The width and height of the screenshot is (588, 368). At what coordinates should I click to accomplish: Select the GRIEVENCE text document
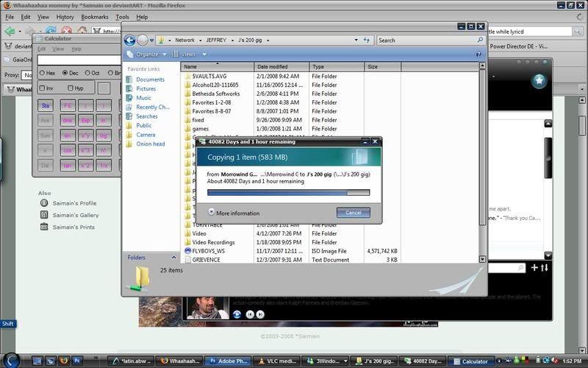(x=206, y=260)
